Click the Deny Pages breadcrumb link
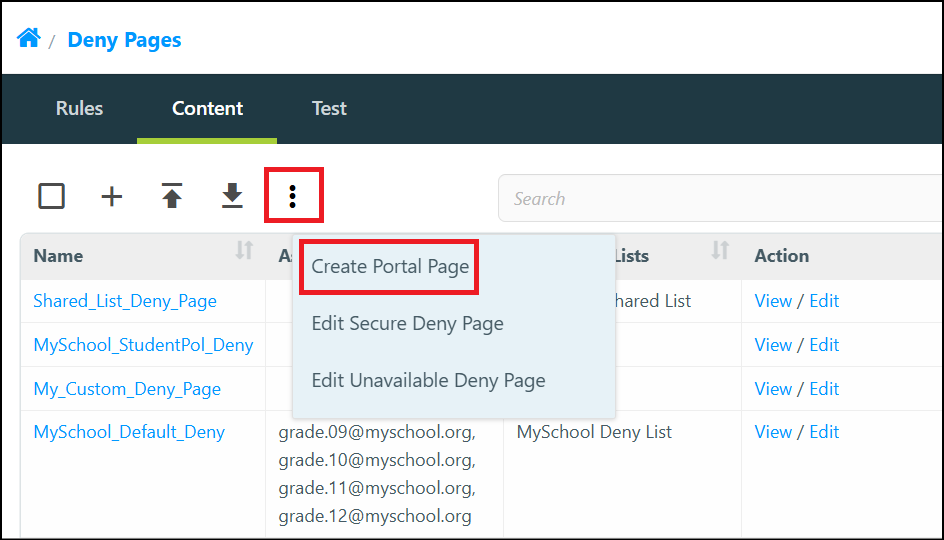Viewport: 944px width, 540px height. pyautogui.click(x=125, y=40)
